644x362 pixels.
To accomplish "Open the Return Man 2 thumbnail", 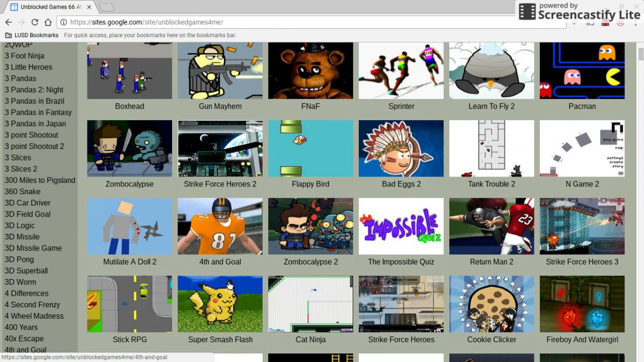I will [x=492, y=226].
